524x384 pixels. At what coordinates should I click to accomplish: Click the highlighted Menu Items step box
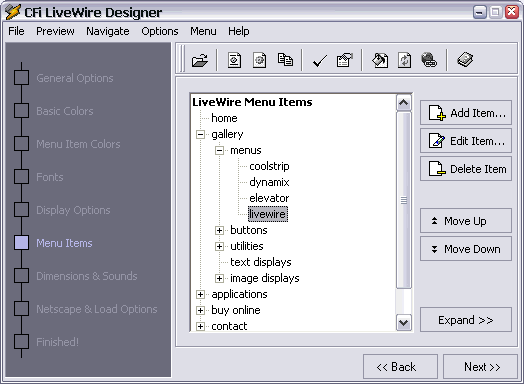tap(21, 243)
